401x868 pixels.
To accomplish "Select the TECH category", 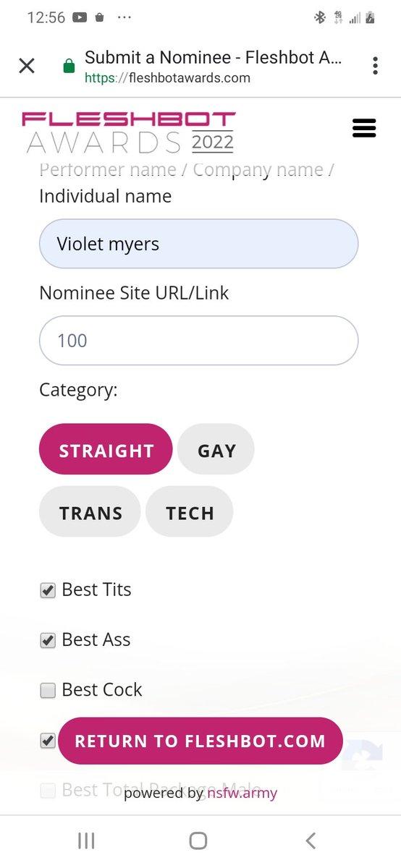I will pyautogui.click(x=190, y=511).
